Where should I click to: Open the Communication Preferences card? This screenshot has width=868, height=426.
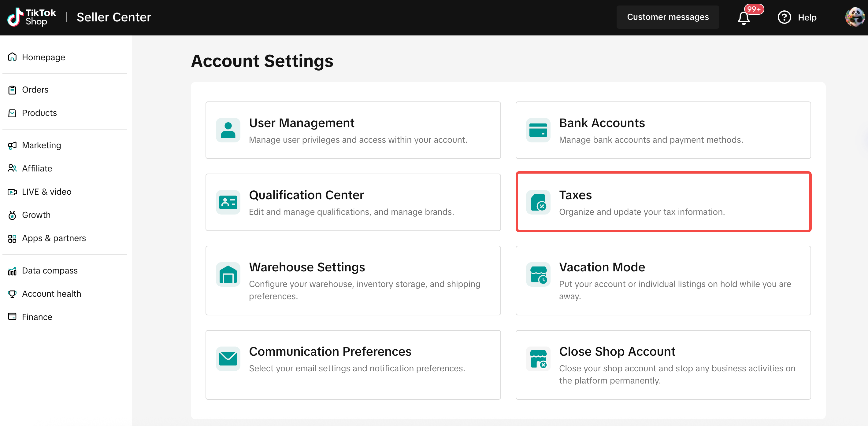(x=353, y=365)
